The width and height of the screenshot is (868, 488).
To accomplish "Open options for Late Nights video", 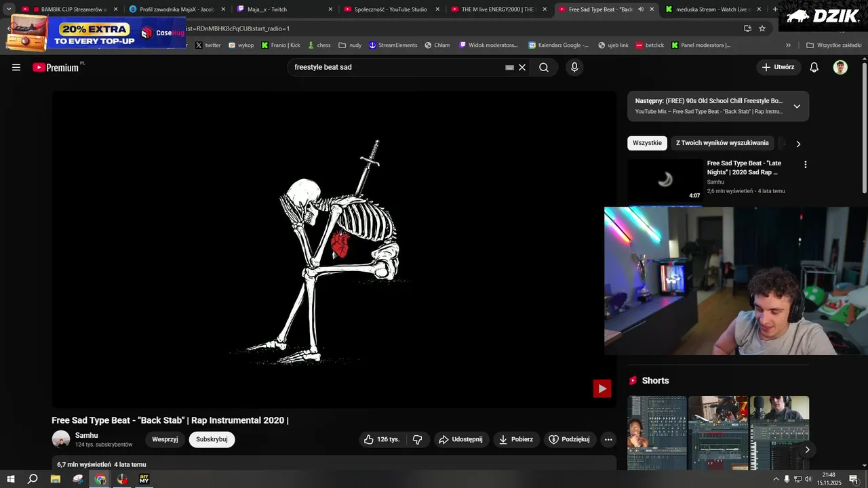I will coord(806,165).
